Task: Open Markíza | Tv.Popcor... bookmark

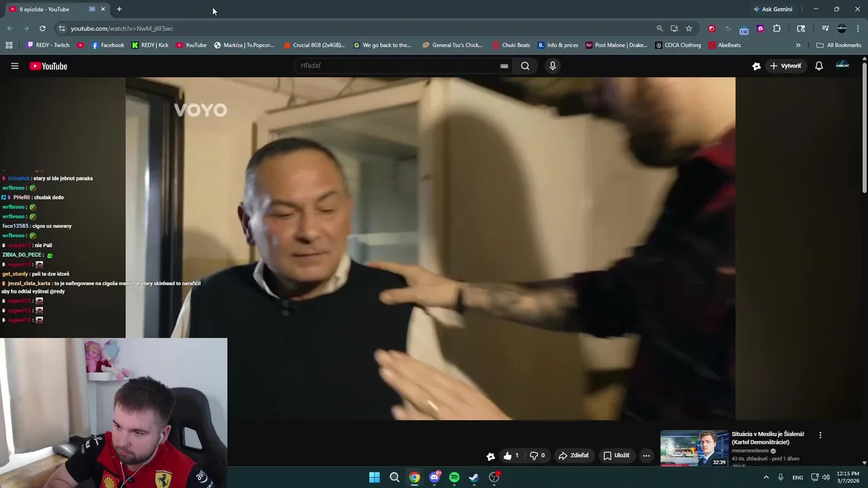Action: 244,45
